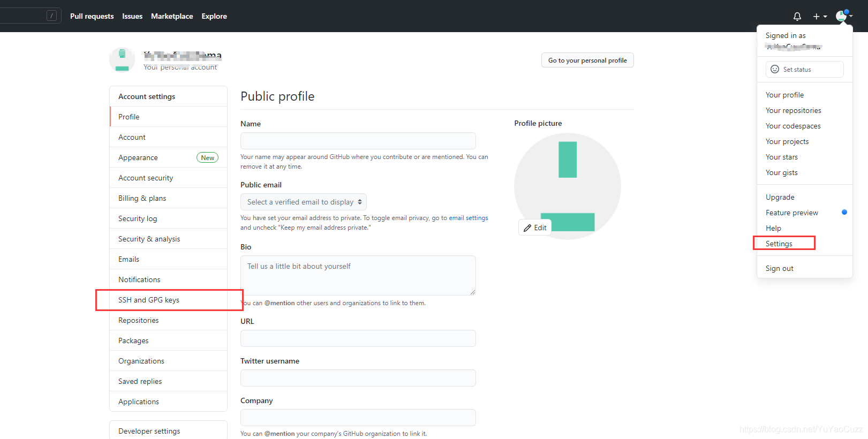This screenshot has width=868, height=439.
Task: Open Explore in top navigation
Action: pyautogui.click(x=214, y=16)
